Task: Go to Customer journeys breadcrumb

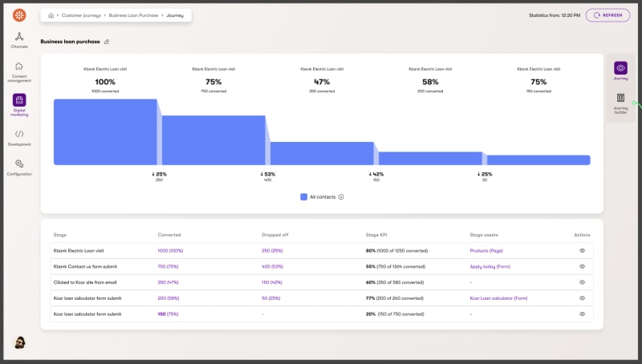Action: pos(80,15)
